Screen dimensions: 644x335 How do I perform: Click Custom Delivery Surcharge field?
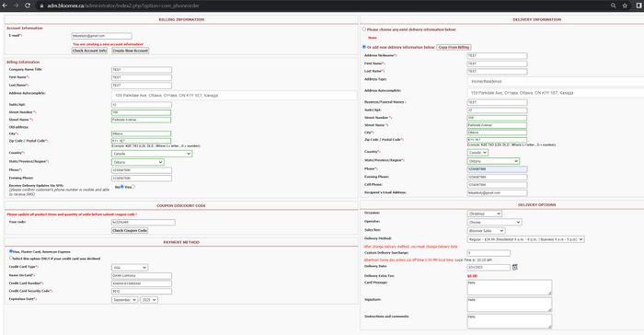point(489,253)
